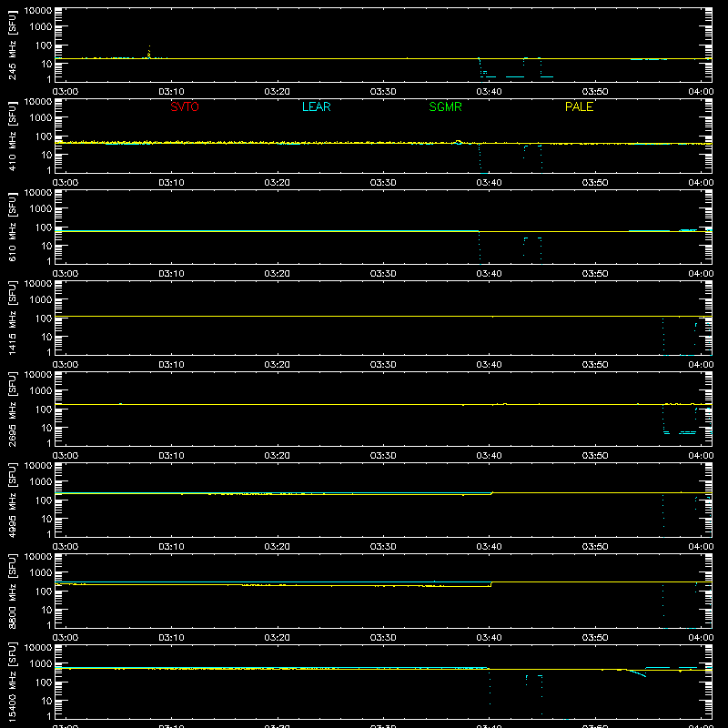Click the 100 tick label on 2695 MHz axis
The width and height of the screenshot is (728, 728).
click(x=44, y=409)
